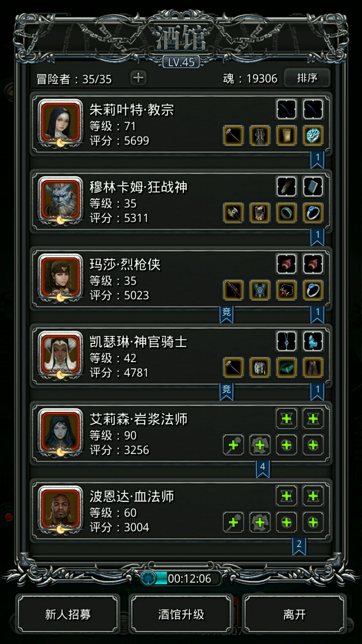Tap the plus icon beside 冒险者 count
This screenshot has height=644, width=362.
(x=138, y=78)
